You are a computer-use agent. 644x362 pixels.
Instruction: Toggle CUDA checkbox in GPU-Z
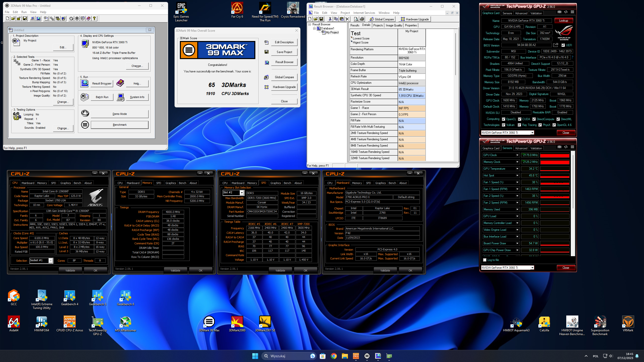tap(519, 119)
